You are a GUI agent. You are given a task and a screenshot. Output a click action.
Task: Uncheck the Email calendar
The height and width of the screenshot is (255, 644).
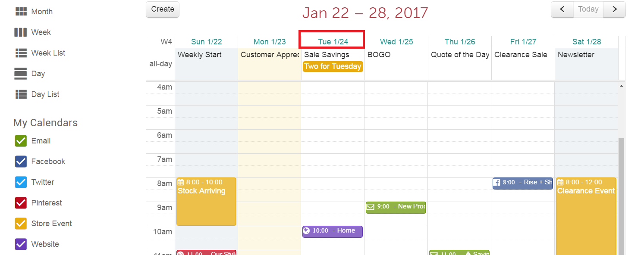[21, 141]
